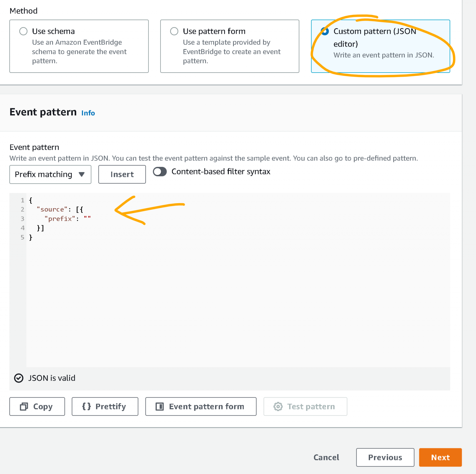Viewport: 476px width, 474px height.
Task: Click the Insert button
Action: tap(122, 174)
